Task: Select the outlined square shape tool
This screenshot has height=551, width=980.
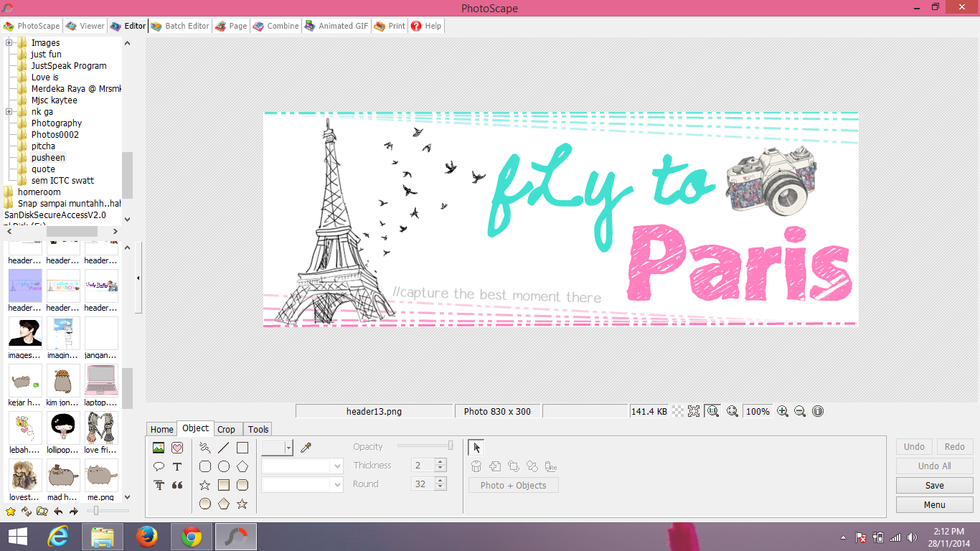Action: [x=242, y=448]
